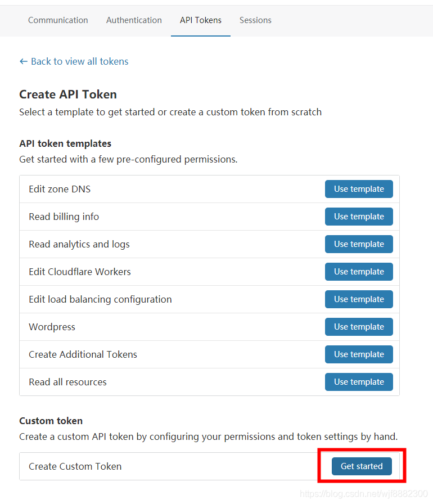Select the API Tokens tab
Image resolution: width=433 pixels, height=504 pixels.
pyautogui.click(x=201, y=20)
